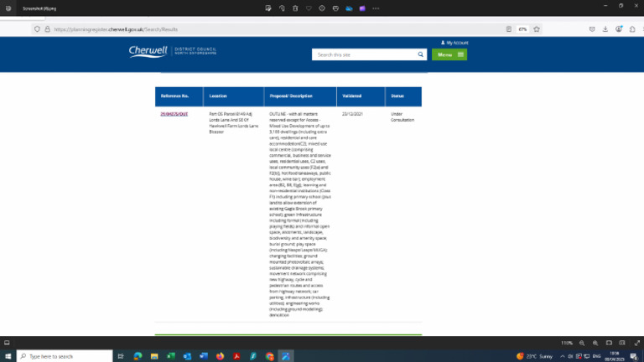Click the OneDrive cloud icon in toolbar
The image size is (644, 362).
coord(349,8)
